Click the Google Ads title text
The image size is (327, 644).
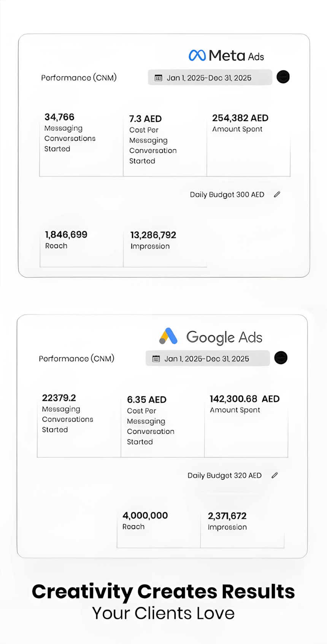pyautogui.click(x=224, y=337)
